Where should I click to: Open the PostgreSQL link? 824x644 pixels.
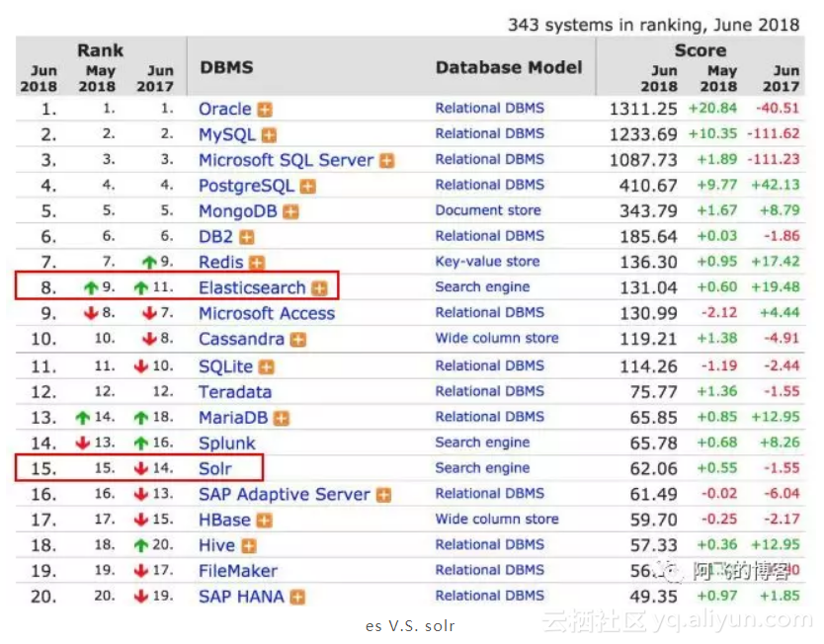point(246,186)
